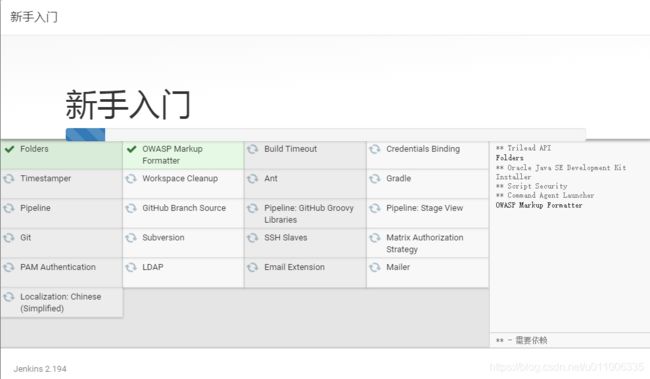Click the Script Security log entry
650x379 pixels.
tap(531, 186)
